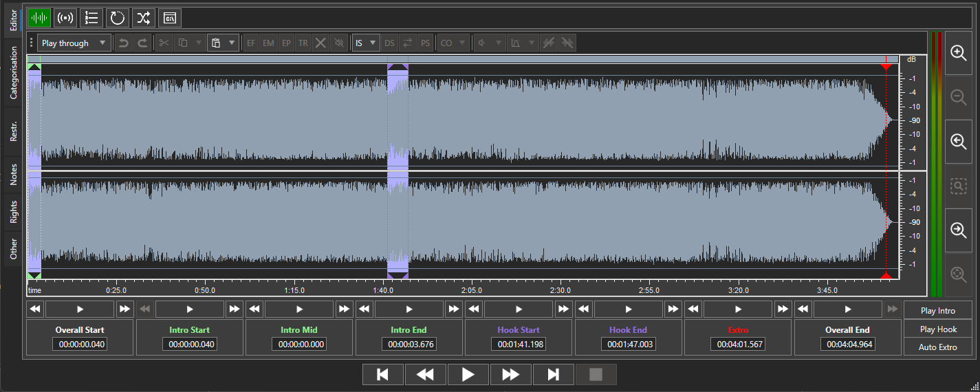Image resolution: width=980 pixels, height=392 pixels.
Task: Expand the envelope curve dropdown arrow
Action: [x=531, y=43]
